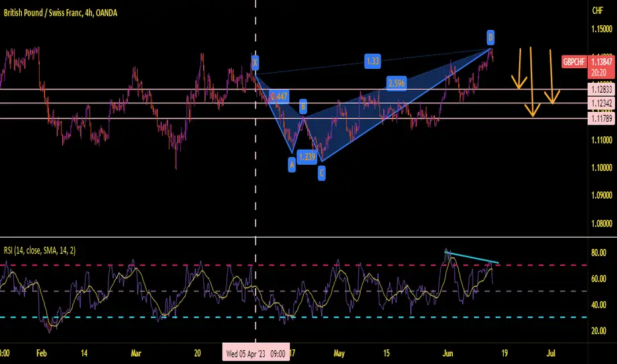The height and width of the screenshot is (364, 617).
Task: Click the 1.11789 horizontal line price label
Action: click(601, 118)
